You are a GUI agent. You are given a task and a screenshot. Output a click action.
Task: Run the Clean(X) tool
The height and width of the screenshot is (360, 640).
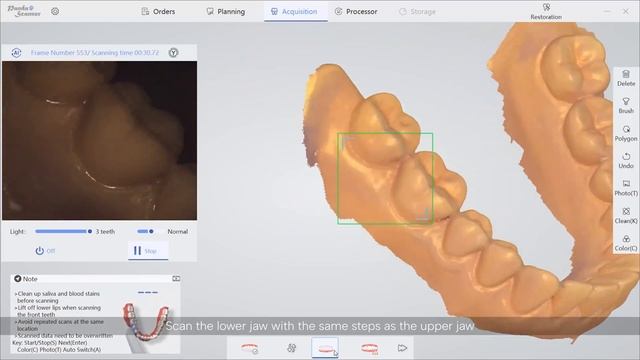tap(626, 216)
